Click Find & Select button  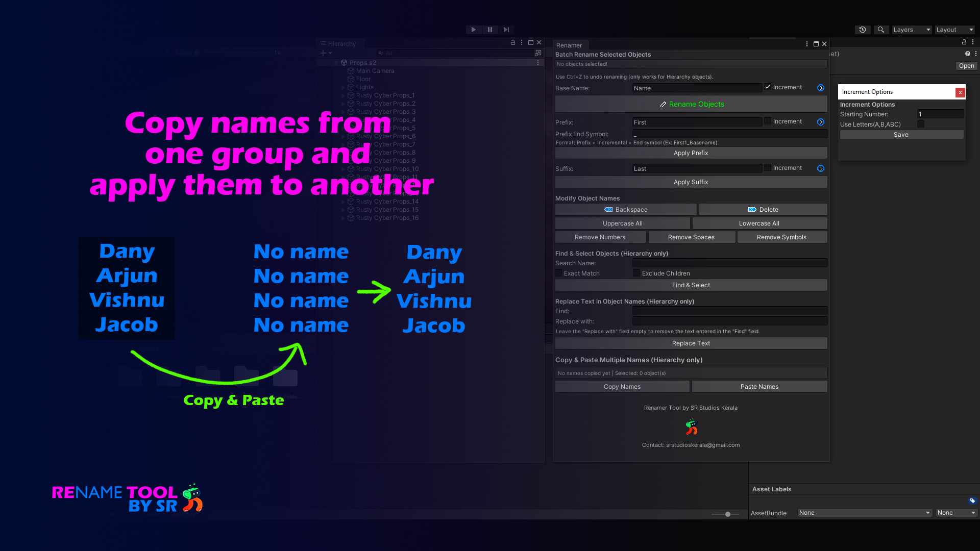coord(691,285)
